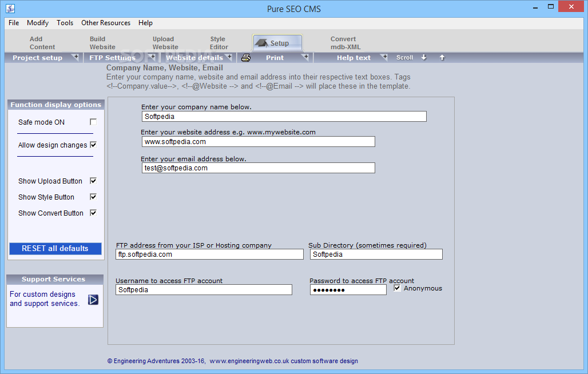Click FTP address input field

click(209, 254)
